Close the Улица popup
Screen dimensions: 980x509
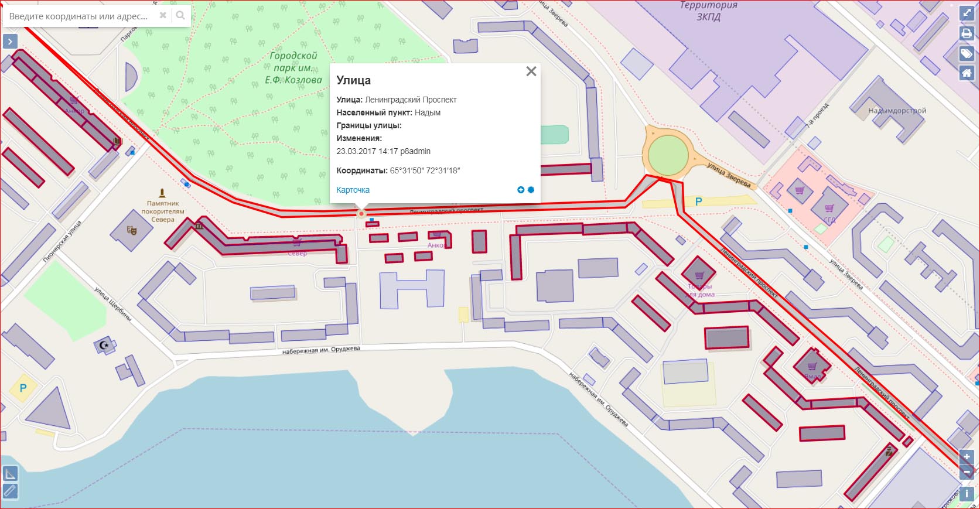(x=531, y=71)
